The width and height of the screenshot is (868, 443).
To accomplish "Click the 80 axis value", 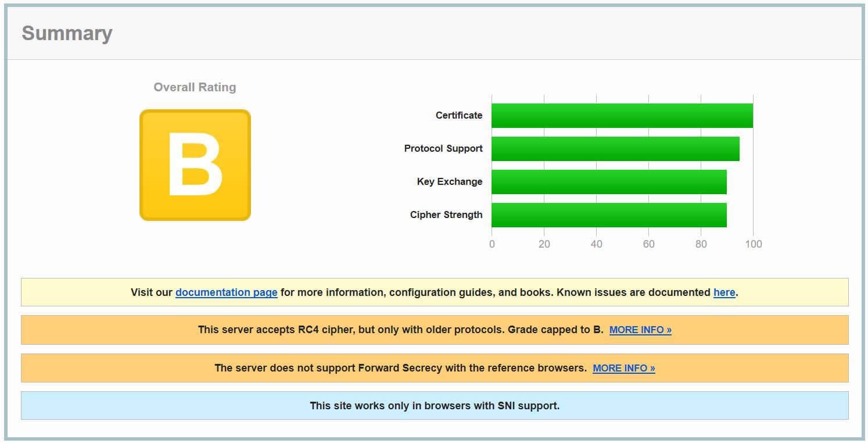I will [701, 244].
